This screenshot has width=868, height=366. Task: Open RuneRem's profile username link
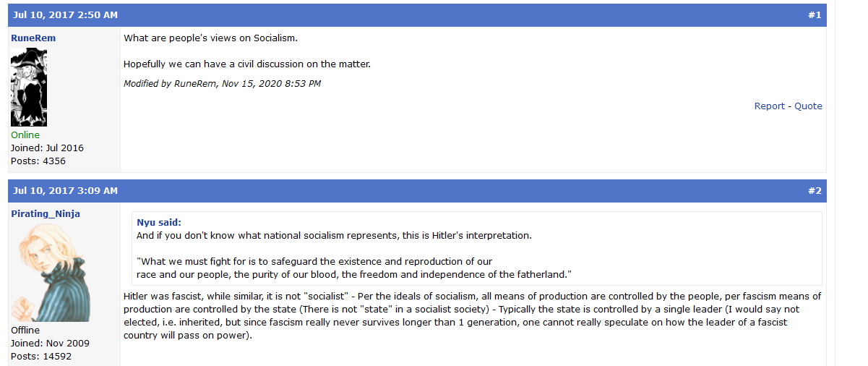33,38
